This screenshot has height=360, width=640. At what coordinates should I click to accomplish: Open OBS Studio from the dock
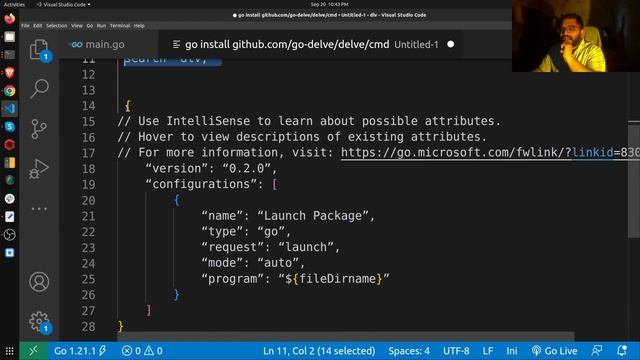click(x=9, y=234)
